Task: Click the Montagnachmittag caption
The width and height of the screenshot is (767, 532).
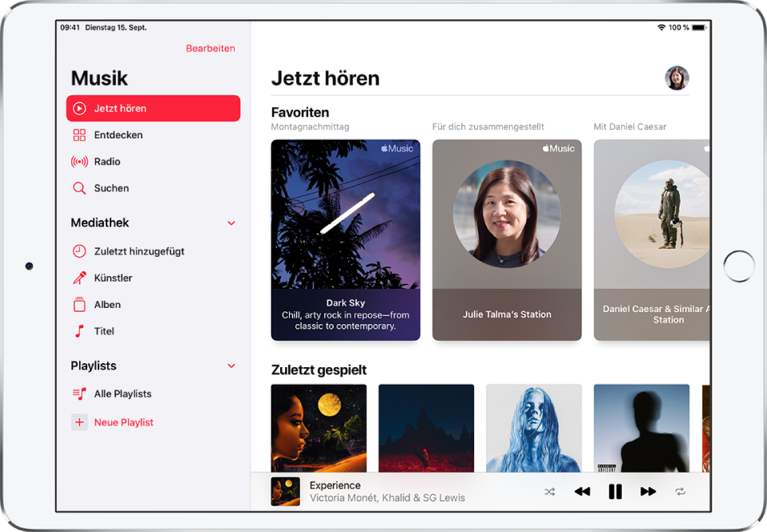Action: [310, 126]
